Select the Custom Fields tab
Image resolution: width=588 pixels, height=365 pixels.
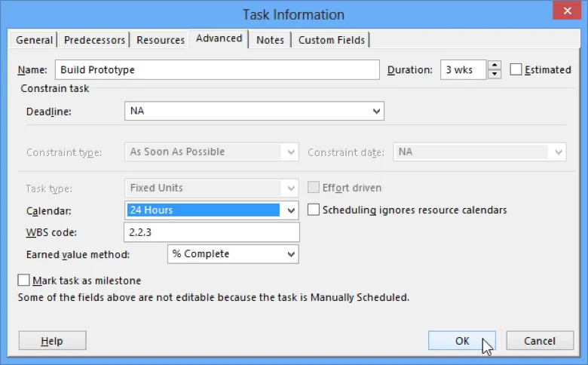click(x=331, y=40)
